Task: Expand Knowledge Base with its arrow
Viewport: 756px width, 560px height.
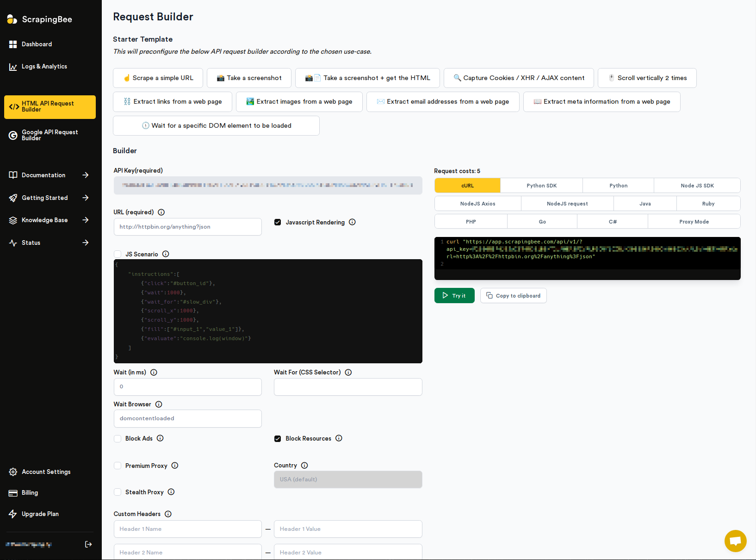Action: point(86,220)
